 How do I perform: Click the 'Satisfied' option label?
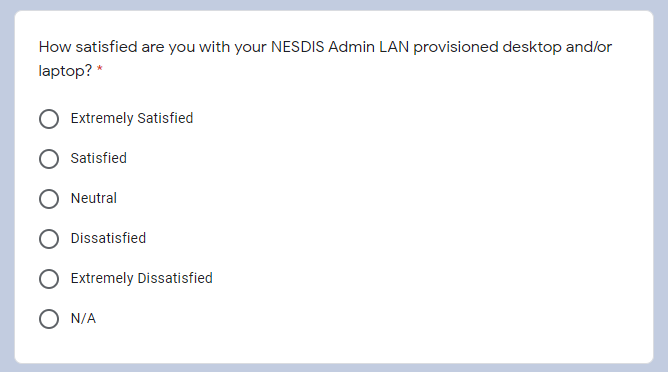point(98,158)
